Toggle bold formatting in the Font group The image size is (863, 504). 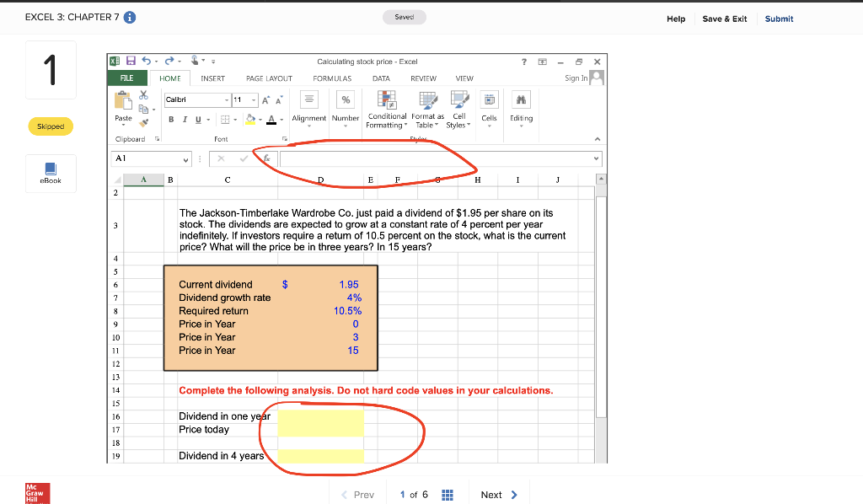[x=171, y=119]
